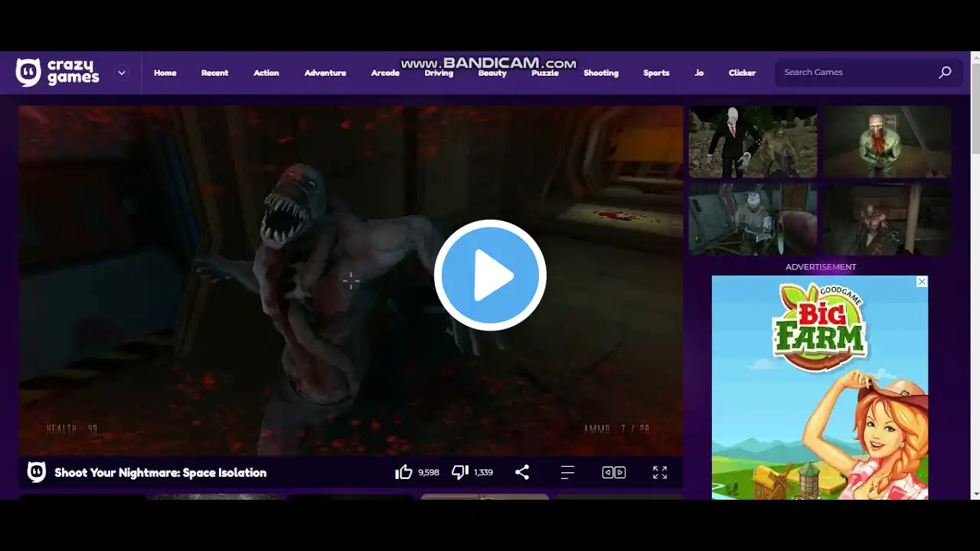Open the Clicker category
Viewport: 980px width, 551px height.
point(742,73)
